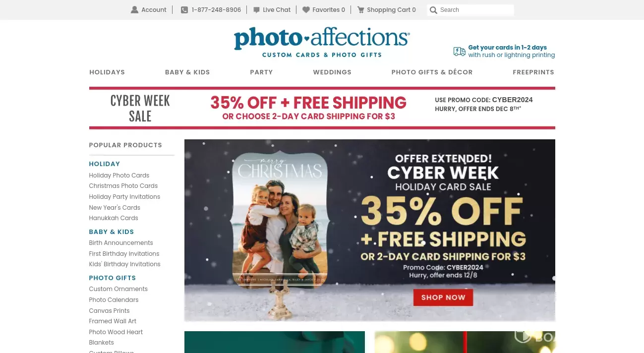Image resolution: width=644 pixels, height=353 pixels.
Task: Open the Shopping Cart icon
Action: [x=361, y=10]
